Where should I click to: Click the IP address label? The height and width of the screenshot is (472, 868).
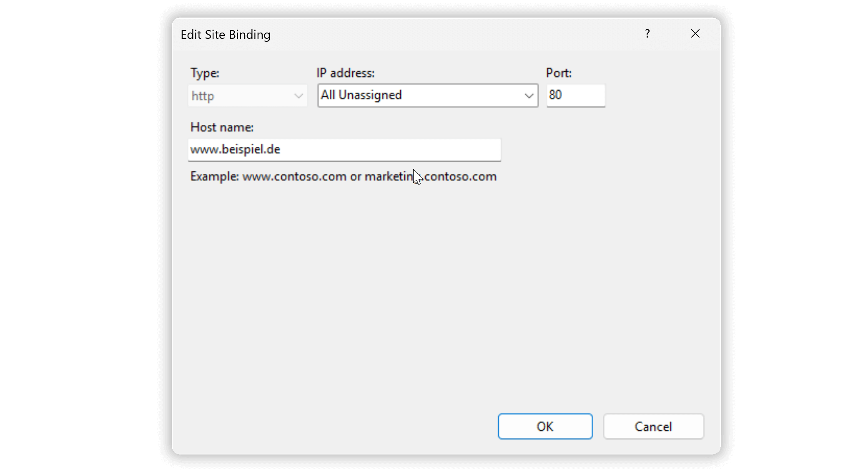tap(345, 73)
